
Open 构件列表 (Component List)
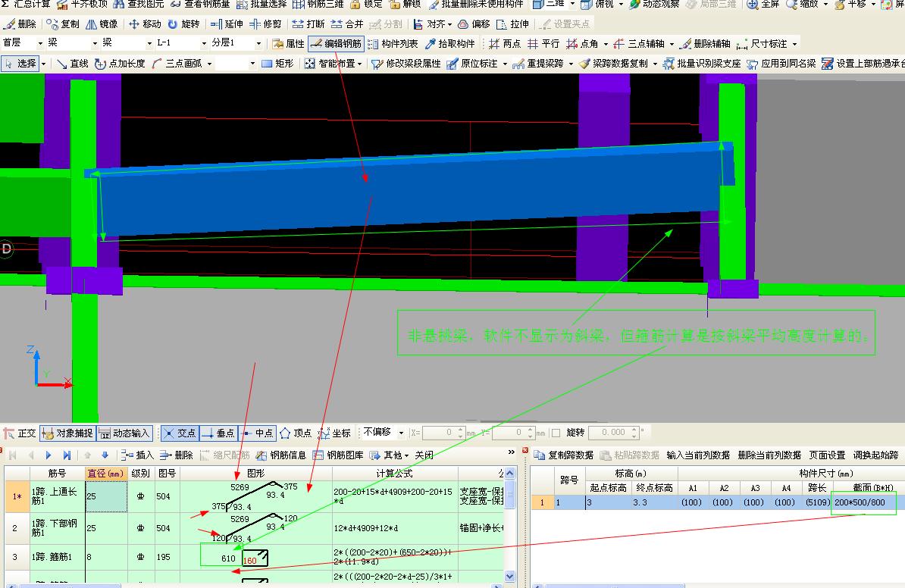click(393, 44)
